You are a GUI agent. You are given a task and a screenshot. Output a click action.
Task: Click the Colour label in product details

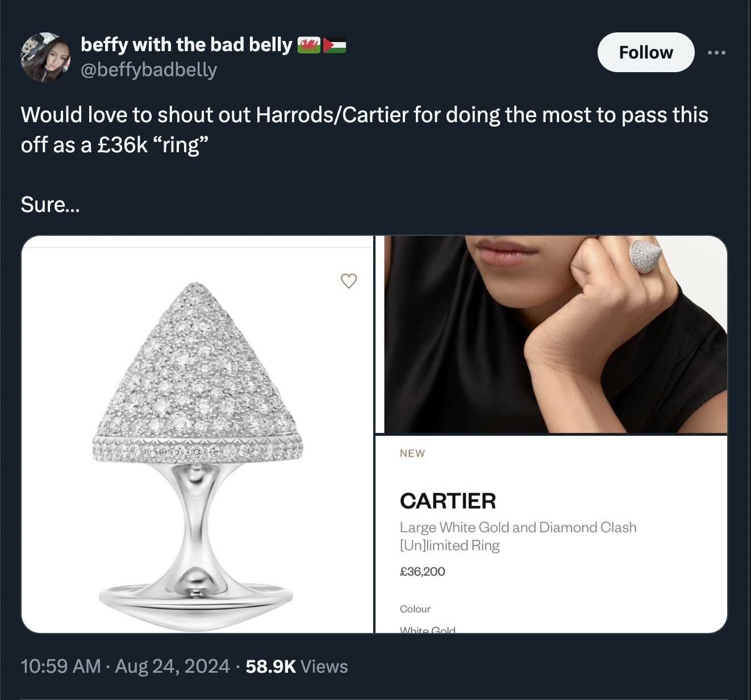coord(415,609)
